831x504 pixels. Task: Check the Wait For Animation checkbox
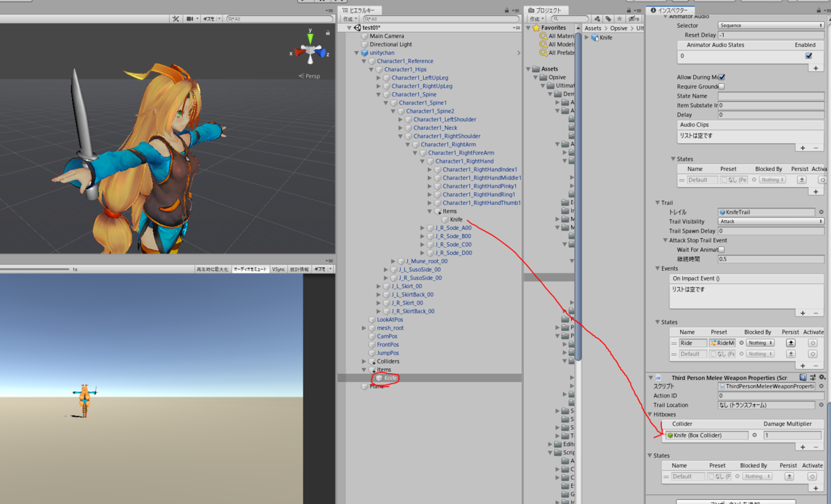(x=722, y=249)
